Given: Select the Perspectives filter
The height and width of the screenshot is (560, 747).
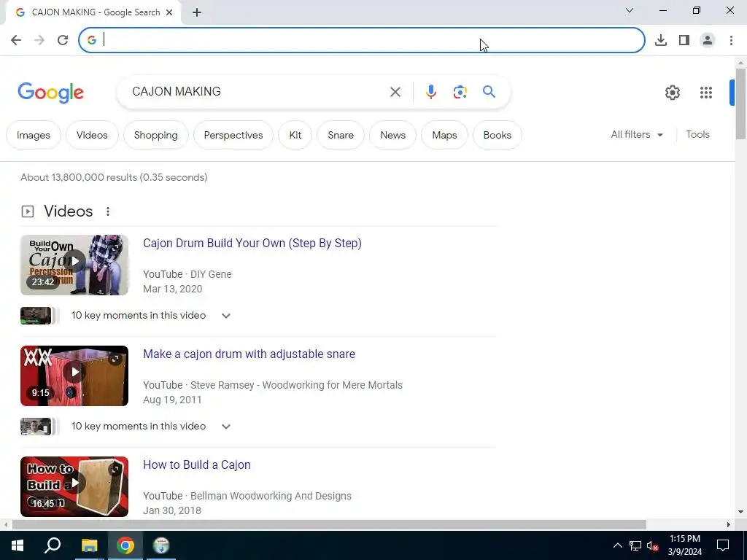Looking at the screenshot, I should (x=233, y=135).
